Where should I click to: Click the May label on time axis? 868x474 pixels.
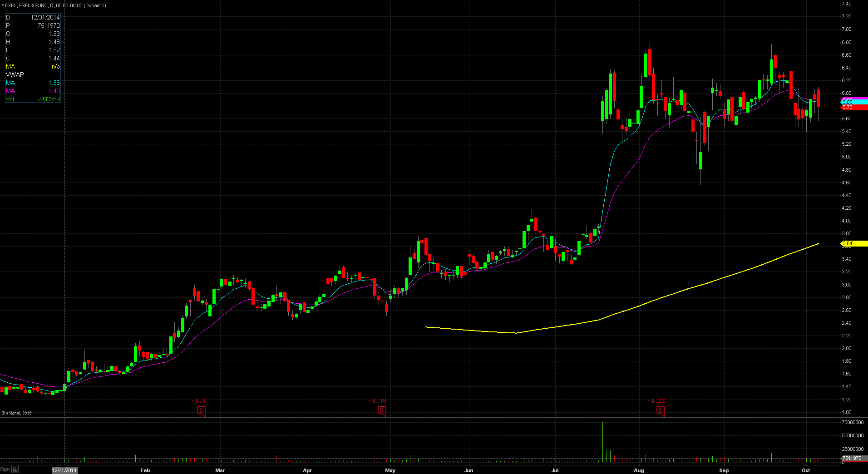coord(390,470)
